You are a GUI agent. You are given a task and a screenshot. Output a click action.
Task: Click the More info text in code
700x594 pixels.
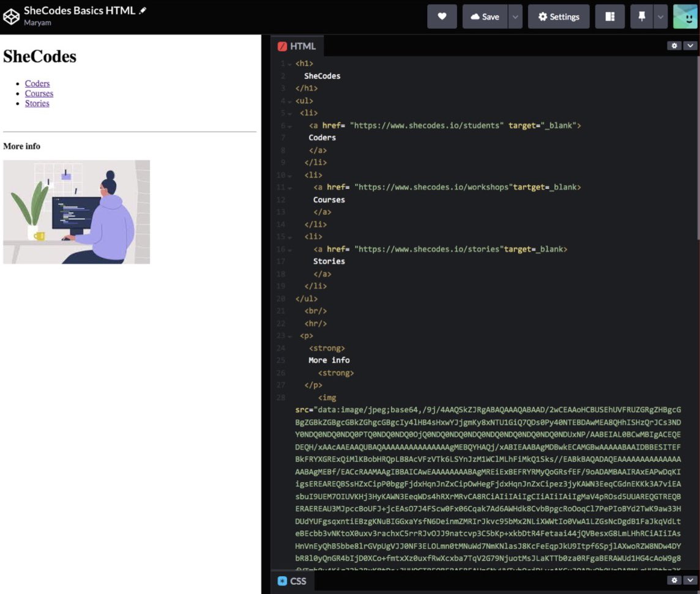pyautogui.click(x=329, y=360)
